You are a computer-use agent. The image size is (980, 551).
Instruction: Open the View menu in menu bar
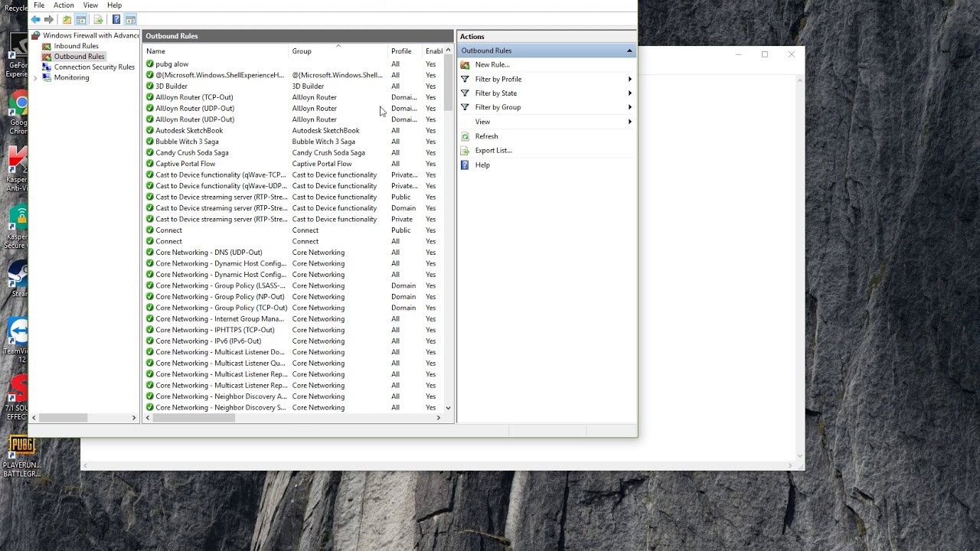[x=90, y=5]
